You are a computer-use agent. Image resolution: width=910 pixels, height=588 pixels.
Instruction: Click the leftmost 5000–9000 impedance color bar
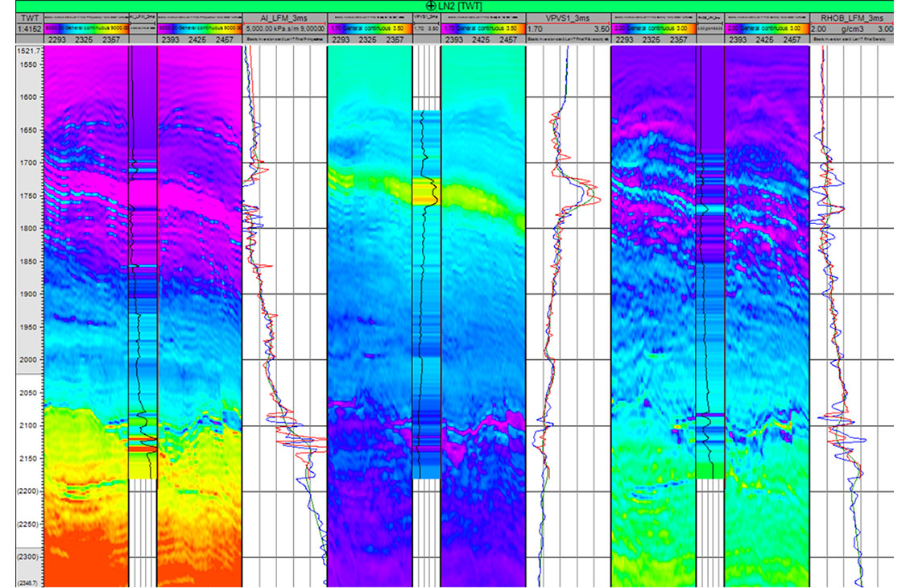(x=86, y=27)
